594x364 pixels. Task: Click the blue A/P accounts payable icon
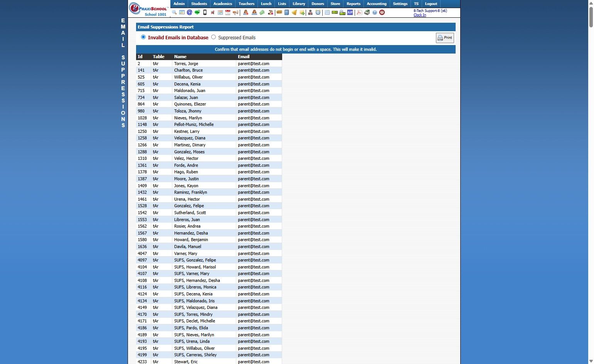[x=350, y=12]
